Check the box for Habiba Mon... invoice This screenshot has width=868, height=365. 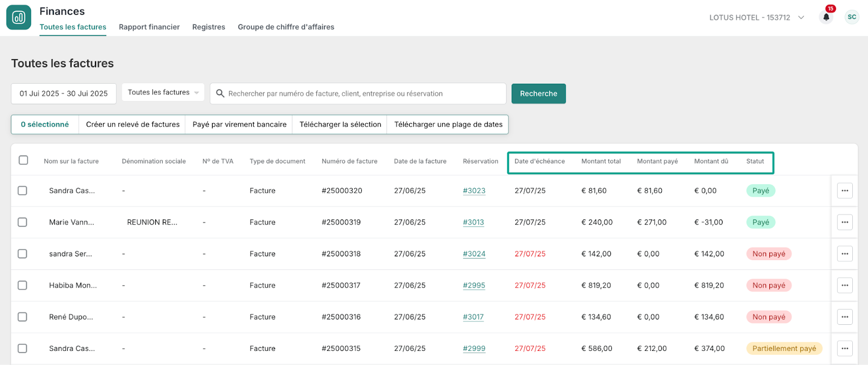click(x=22, y=285)
